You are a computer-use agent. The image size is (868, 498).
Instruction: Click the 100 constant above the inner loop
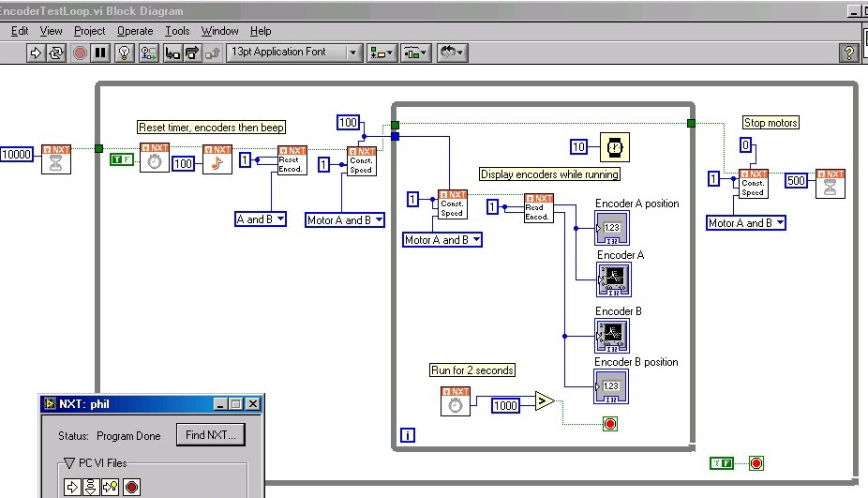coord(348,123)
